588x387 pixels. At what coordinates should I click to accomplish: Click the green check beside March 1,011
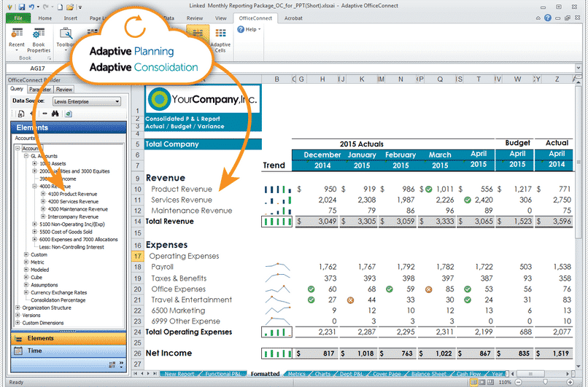[430, 189]
